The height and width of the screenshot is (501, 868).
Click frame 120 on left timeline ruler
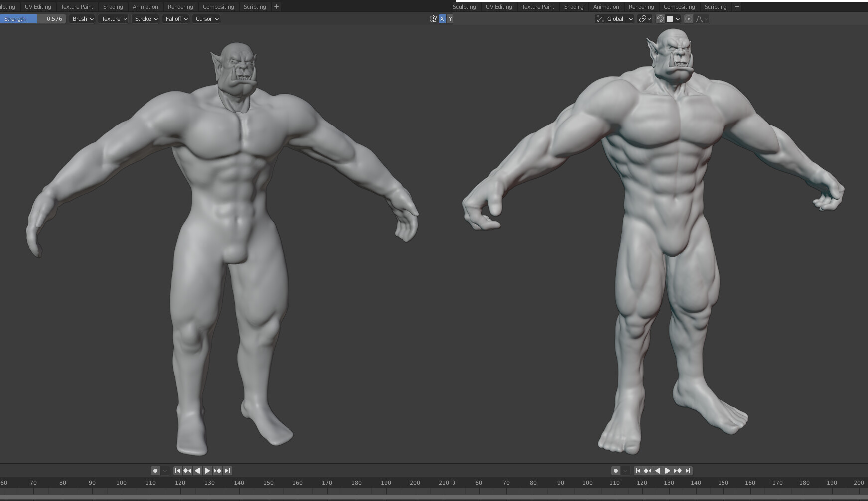pos(180,483)
